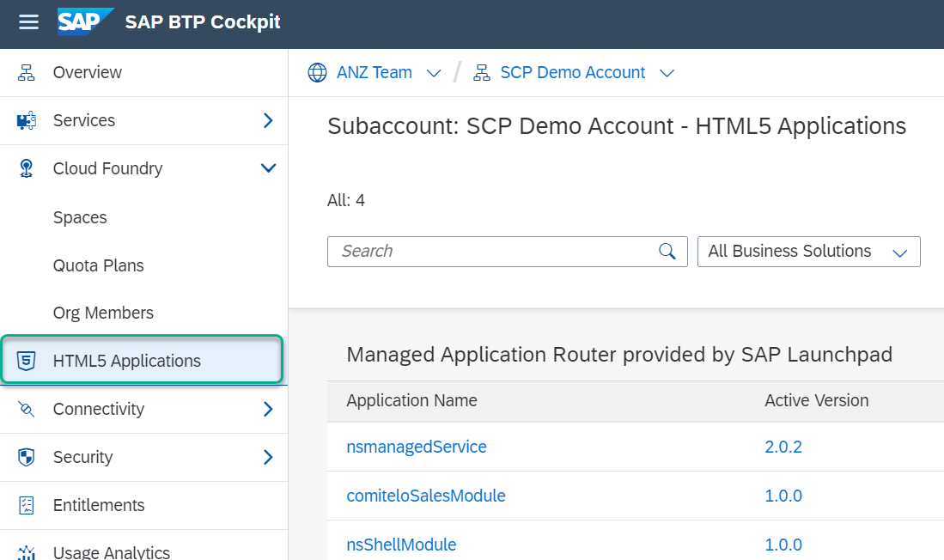Click the Managed Application Router heading
The width and height of the screenshot is (944, 560).
pos(619,355)
